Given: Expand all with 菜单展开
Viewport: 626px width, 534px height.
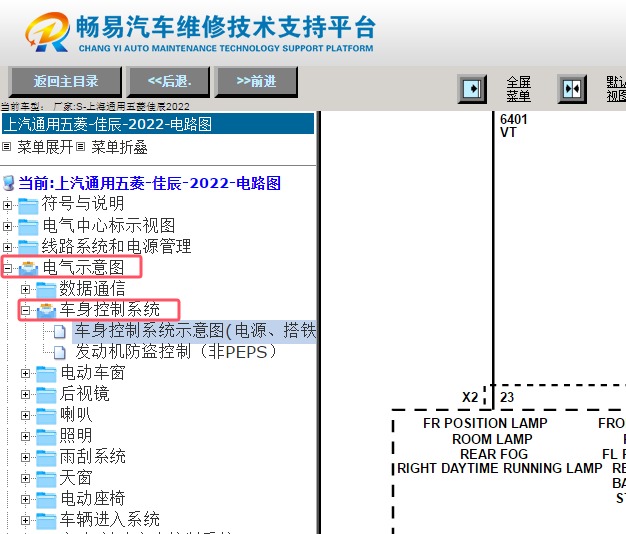Looking at the screenshot, I should pyautogui.click(x=45, y=147).
